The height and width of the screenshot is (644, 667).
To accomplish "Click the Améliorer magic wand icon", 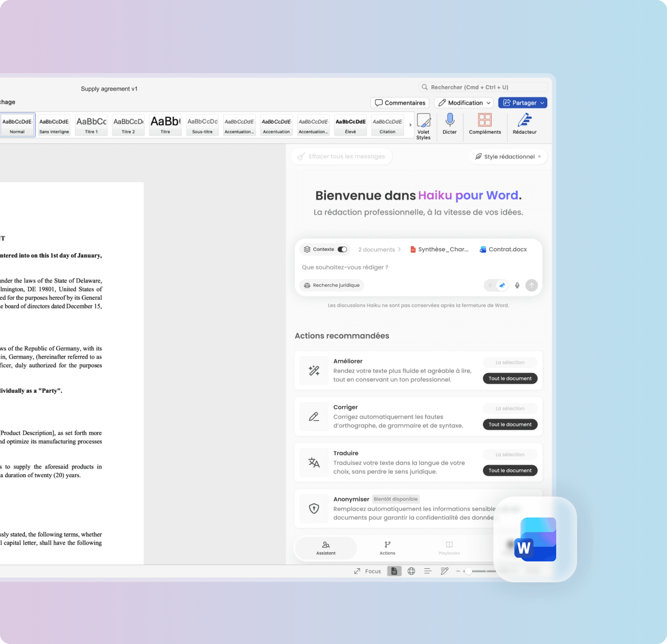I will click(314, 370).
